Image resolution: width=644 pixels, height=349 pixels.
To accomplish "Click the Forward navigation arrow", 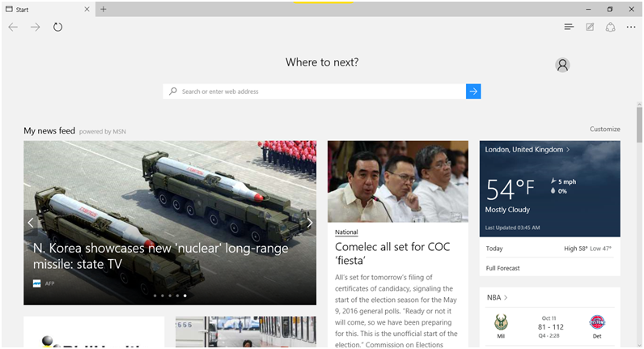I will pos(35,27).
